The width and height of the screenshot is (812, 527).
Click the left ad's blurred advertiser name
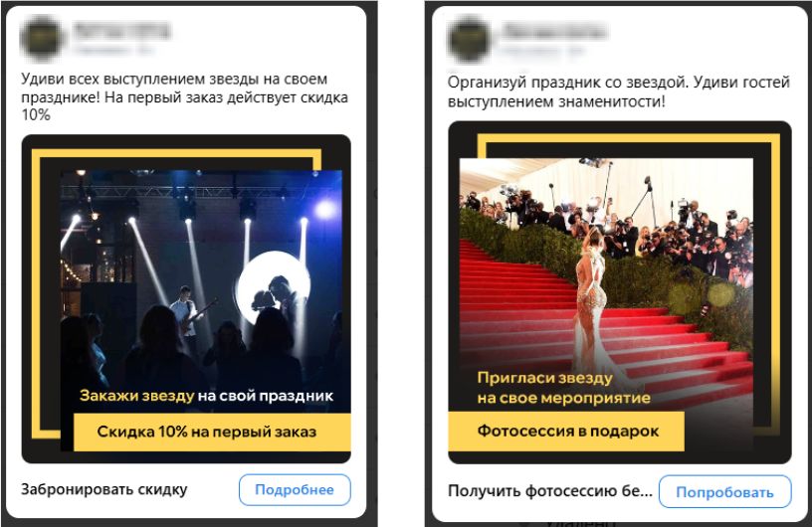[x=122, y=31]
